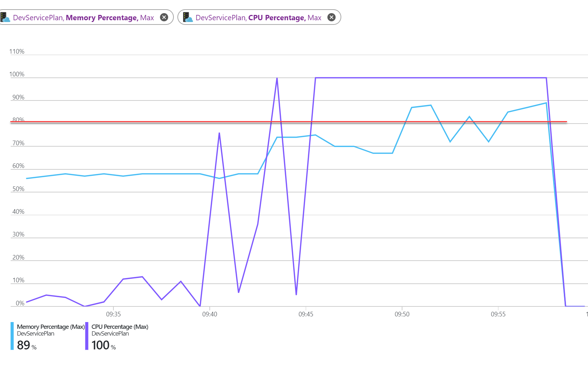Click the 50% y-axis label
Screen dimensions: 588x370
click(x=18, y=189)
